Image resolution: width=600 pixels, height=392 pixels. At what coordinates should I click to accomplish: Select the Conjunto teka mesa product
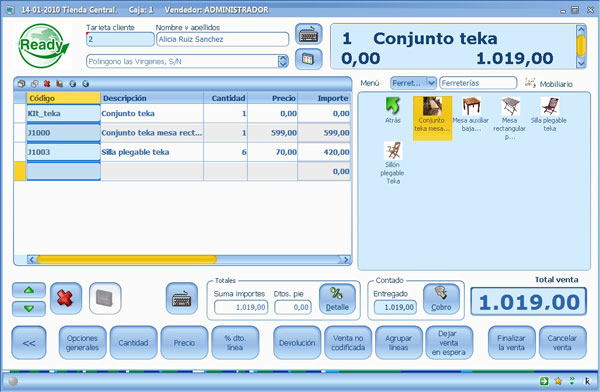[432, 118]
